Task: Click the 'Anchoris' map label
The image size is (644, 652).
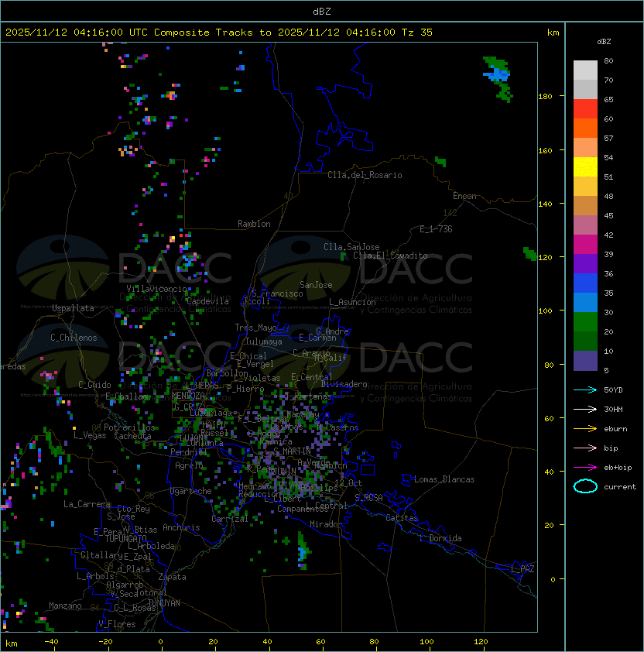Action: (181, 527)
